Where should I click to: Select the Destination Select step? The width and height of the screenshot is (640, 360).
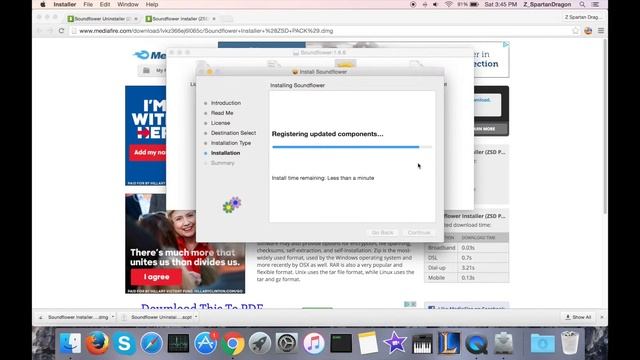tap(233, 133)
